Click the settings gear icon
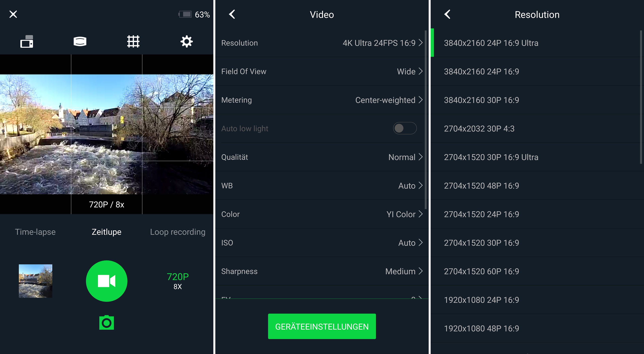 point(186,41)
